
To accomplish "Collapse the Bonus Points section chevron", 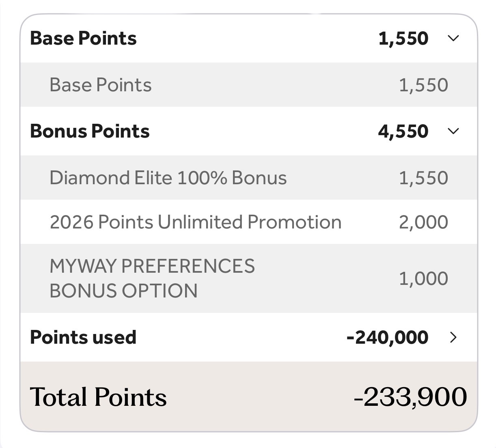I will point(453,131).
